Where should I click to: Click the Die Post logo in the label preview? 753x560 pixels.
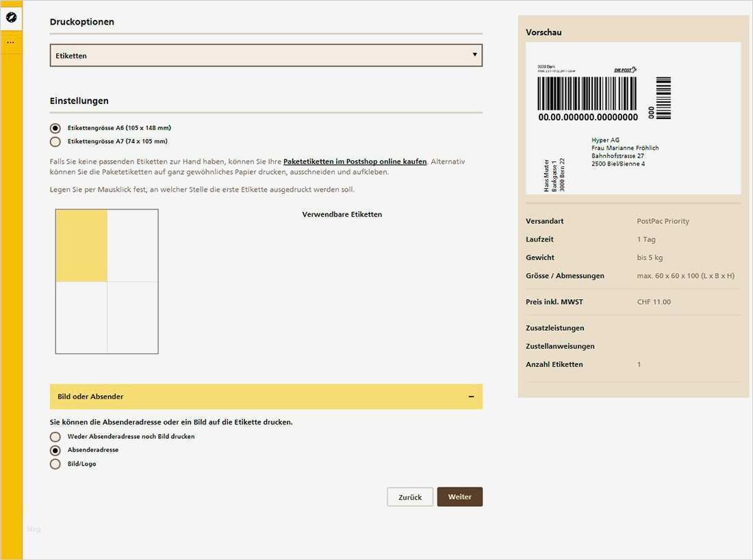(625, 70)
